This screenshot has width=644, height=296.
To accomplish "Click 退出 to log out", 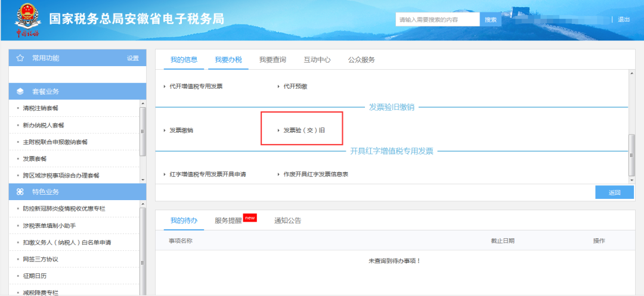I will point(624,19).
